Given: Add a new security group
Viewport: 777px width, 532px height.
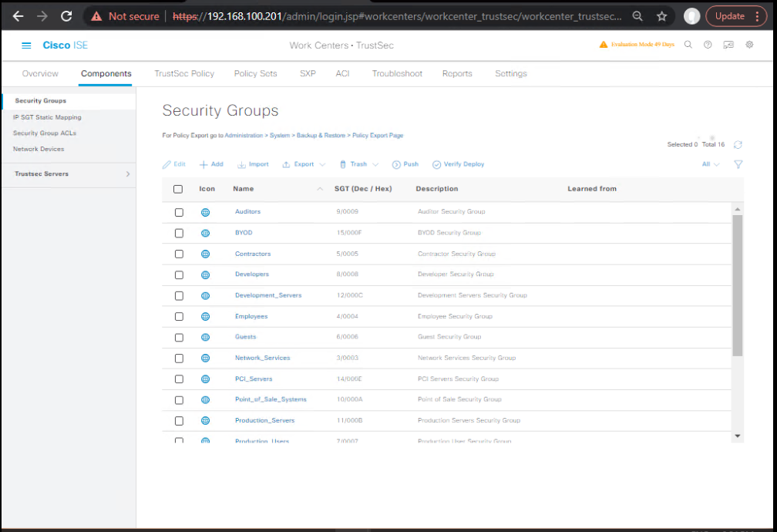Looking at the screenshot, I should pyautogui.click(x=211, y=164).
